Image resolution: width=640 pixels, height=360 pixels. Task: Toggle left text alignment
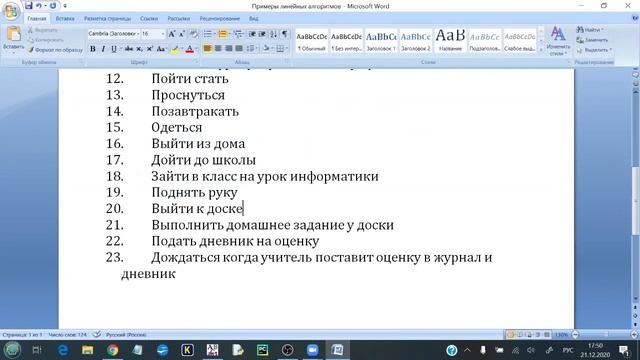207,49
